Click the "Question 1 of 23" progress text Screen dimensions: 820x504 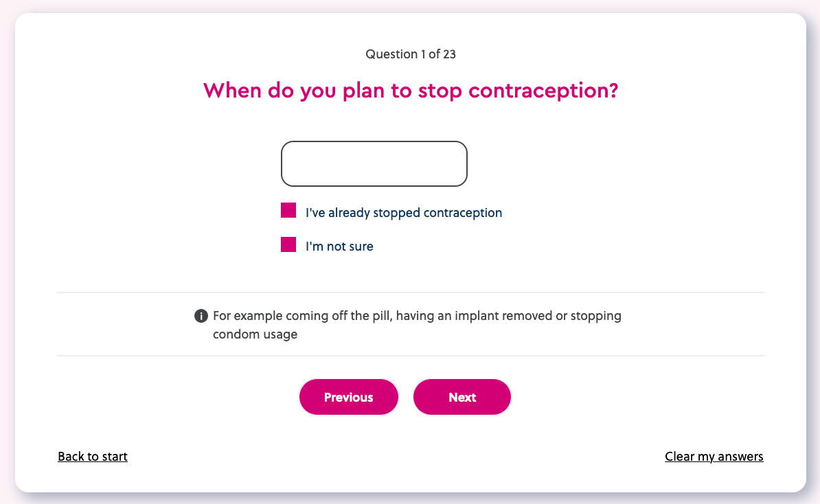tap(411, 54)
